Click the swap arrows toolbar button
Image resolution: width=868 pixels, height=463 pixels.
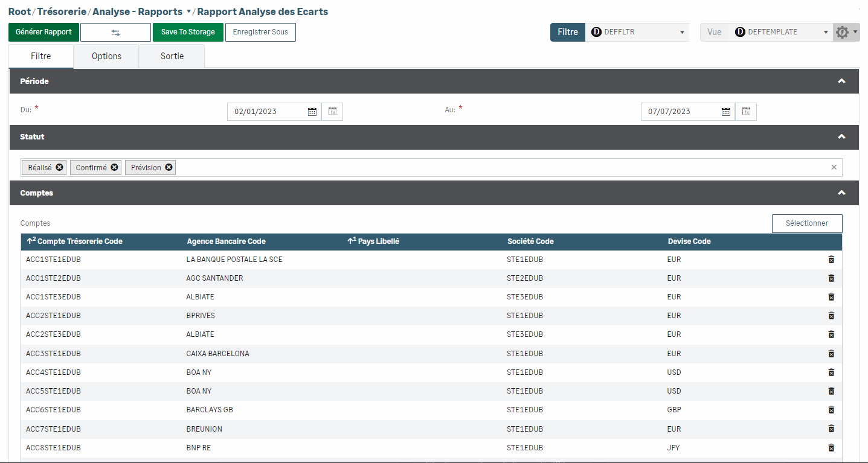tap(115, 33)
